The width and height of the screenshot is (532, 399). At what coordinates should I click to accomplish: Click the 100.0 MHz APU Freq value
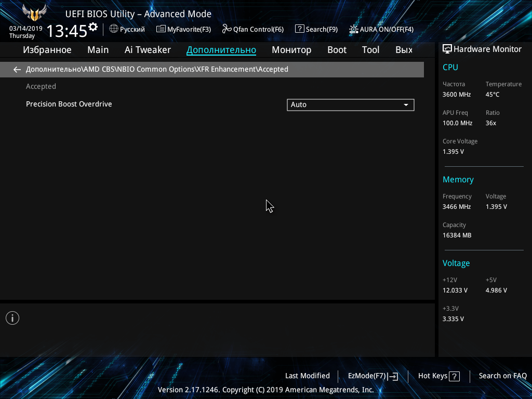point(457,123)
